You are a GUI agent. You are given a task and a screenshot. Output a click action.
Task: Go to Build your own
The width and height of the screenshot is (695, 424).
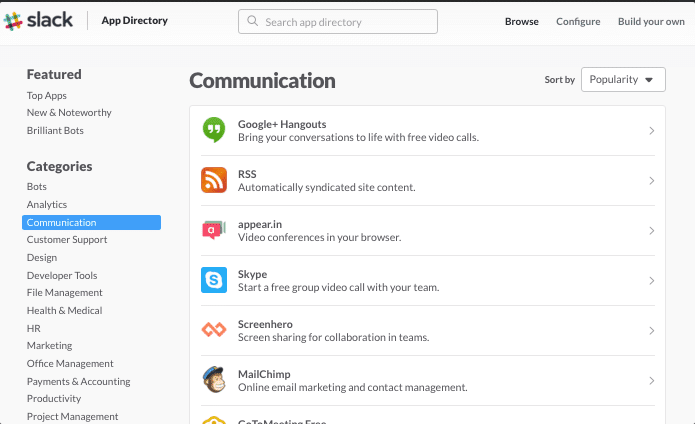click(651, 22)
